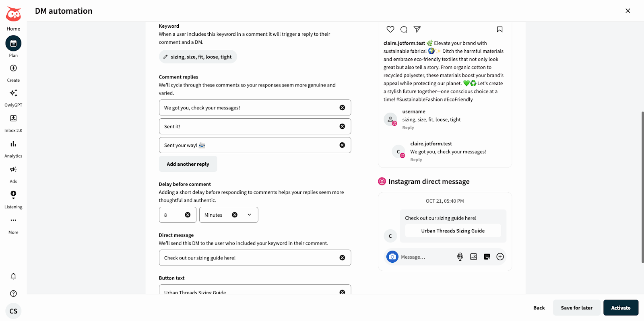The width and height of the screenshot is (644, 321).
Task: Open the More menu in the sidebar
Action: coord(13,224)
